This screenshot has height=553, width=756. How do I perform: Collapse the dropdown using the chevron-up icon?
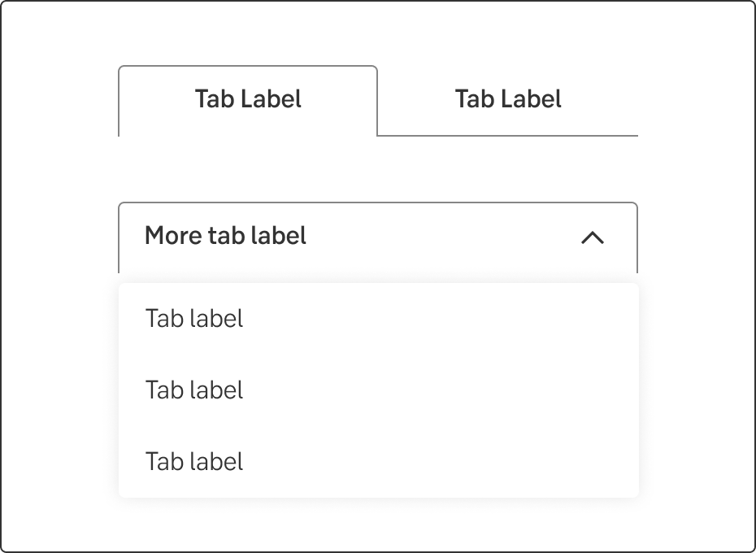click(593, 237)
